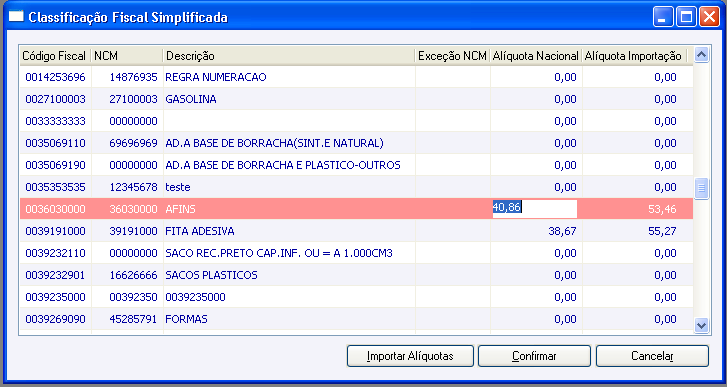Select the teste description cell
Image resolution: width=727 pixels, height=387 pixels.
click(x=289, y=187)
